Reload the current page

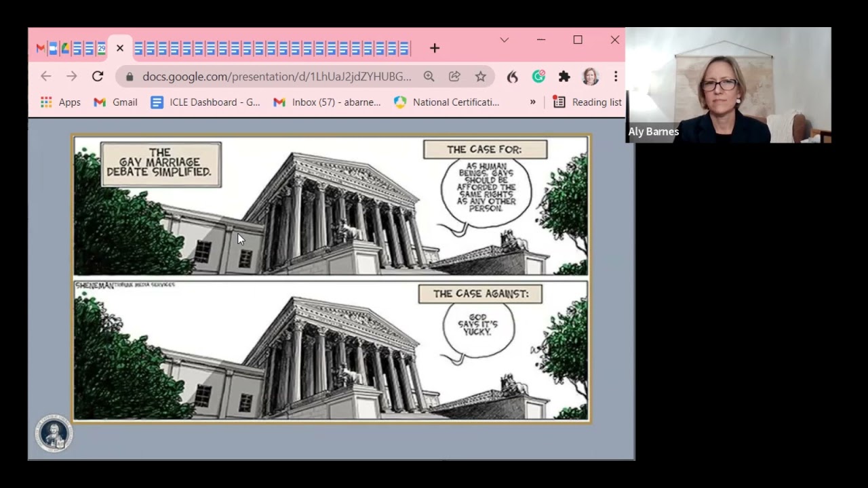point(98,77)
